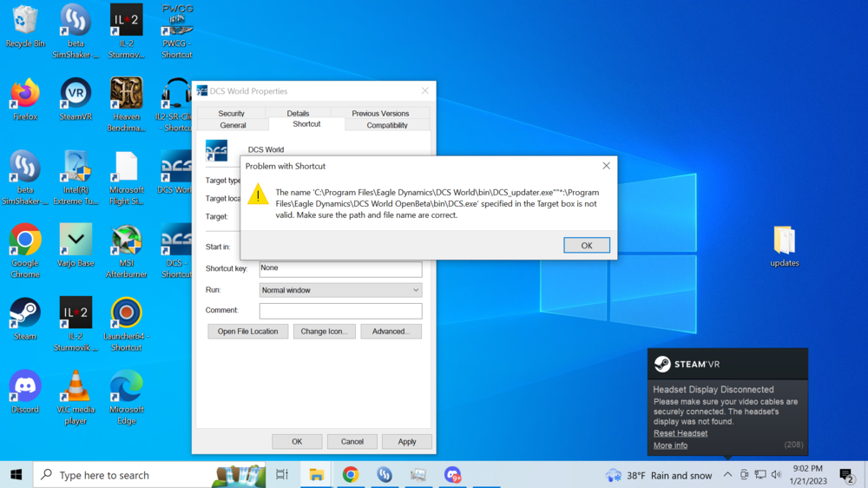Screen dimensions: 868x488
Task: Click the More info link in SteamVR notification
Action: (670, 445)
